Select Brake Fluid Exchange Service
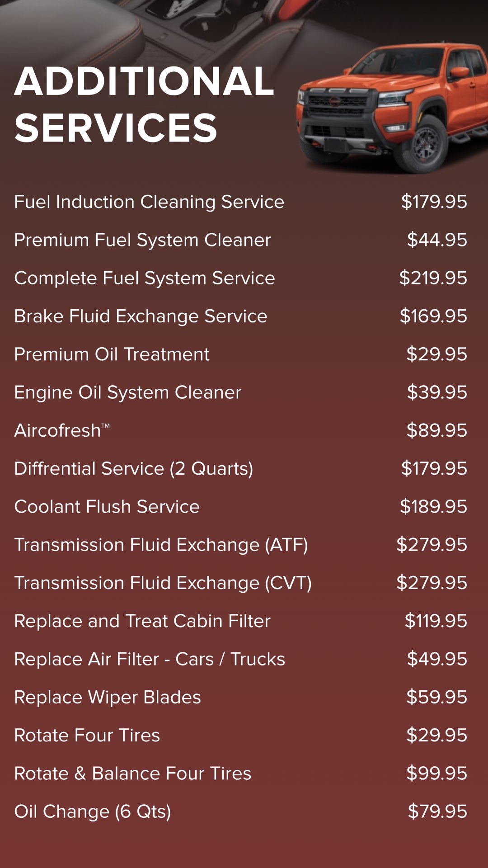 [141, 316]
